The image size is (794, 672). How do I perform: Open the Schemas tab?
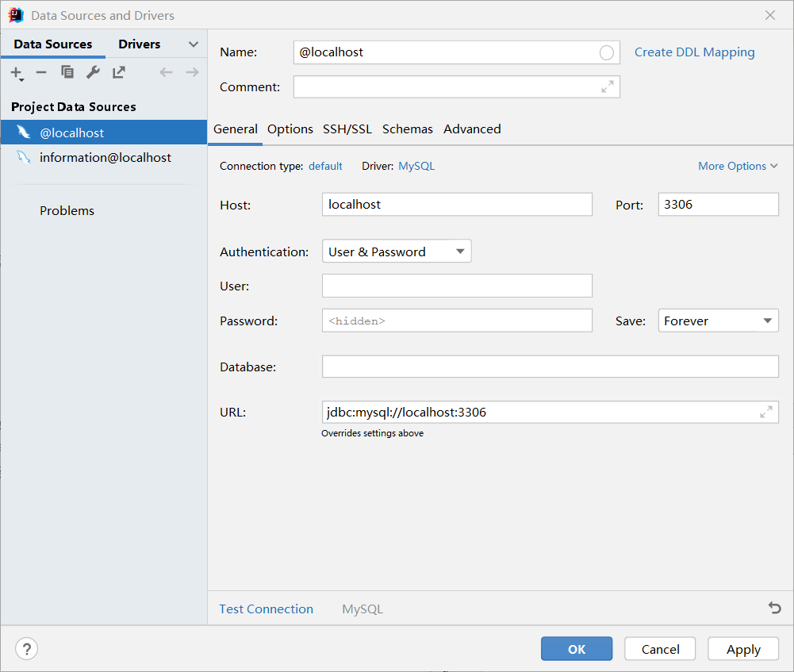(408, 129)
